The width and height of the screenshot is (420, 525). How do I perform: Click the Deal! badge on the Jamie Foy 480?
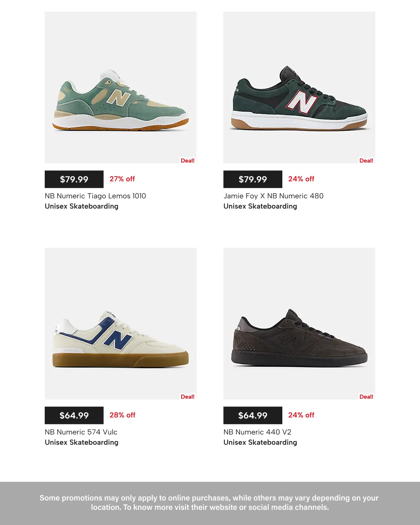(x=366, y=160)
